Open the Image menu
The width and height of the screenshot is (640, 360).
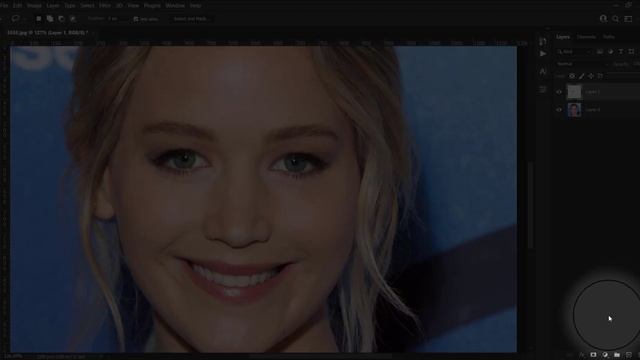(34, 6)
